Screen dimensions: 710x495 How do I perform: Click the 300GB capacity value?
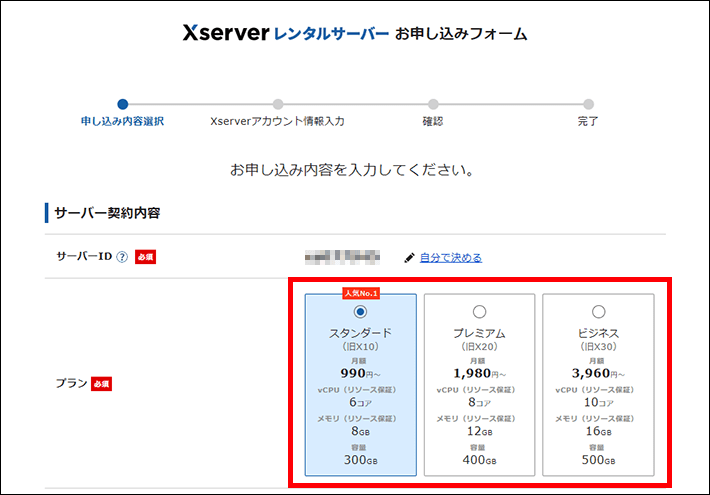coord(360,460)
